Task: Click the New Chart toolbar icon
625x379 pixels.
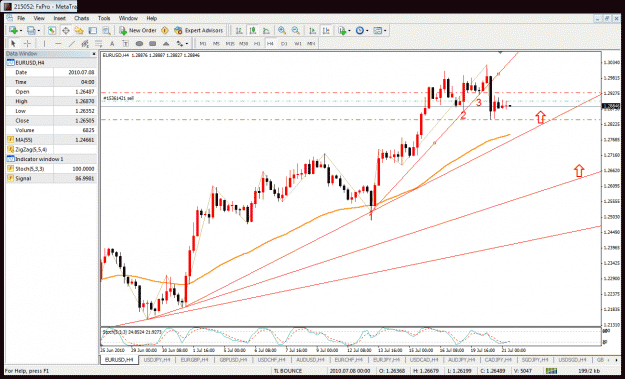Action: click(x=13, y=30)
